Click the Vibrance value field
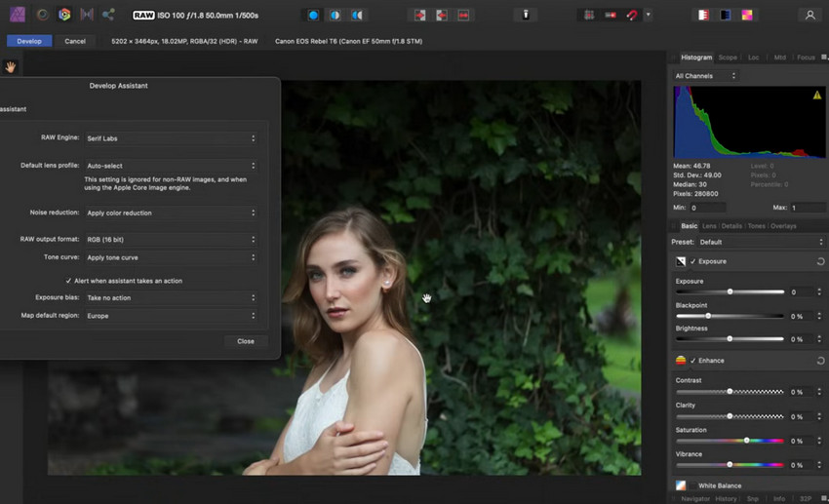Screen dimensions: 829x504 pyautogui.click(x=801, y=465)
